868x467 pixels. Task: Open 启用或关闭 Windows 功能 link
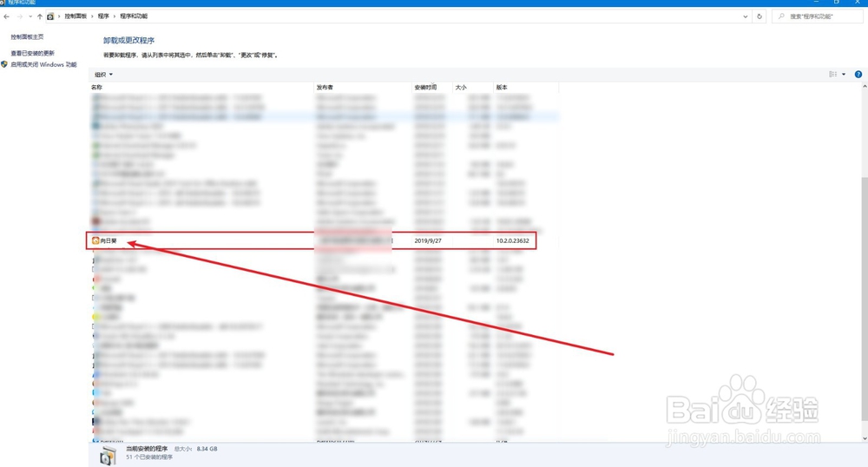tap(43, 65)
